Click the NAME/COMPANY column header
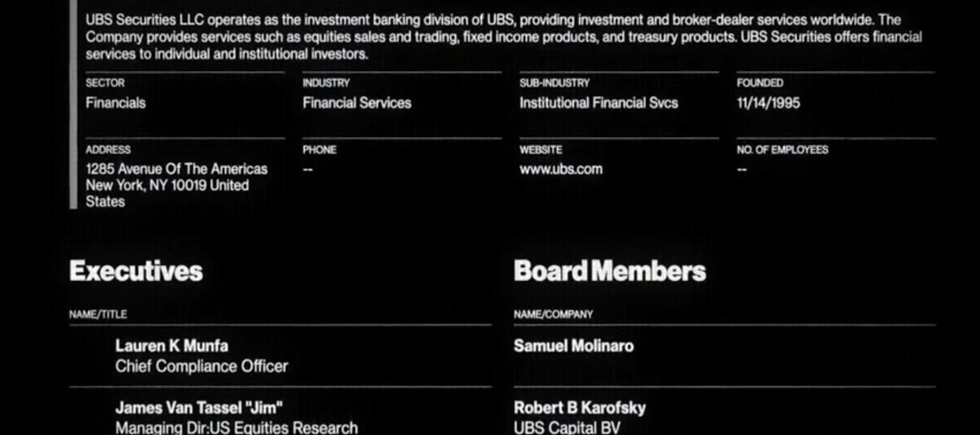 point(553,314)
